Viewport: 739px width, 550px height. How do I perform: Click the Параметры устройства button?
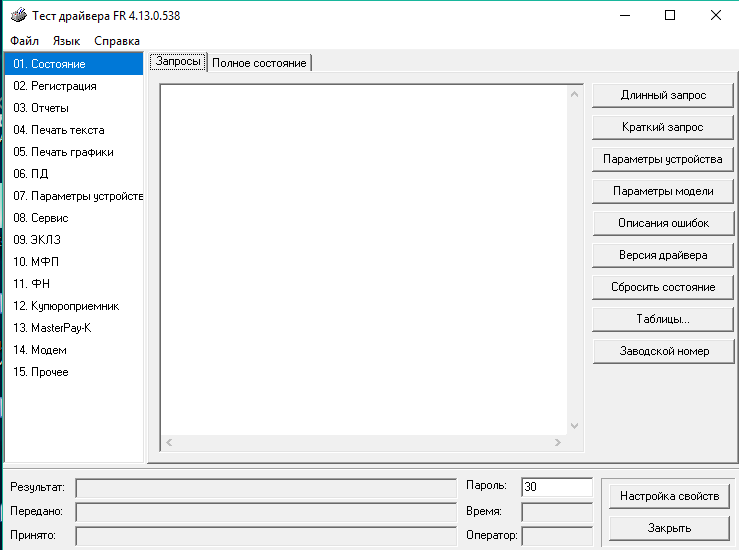coord(663,159)
